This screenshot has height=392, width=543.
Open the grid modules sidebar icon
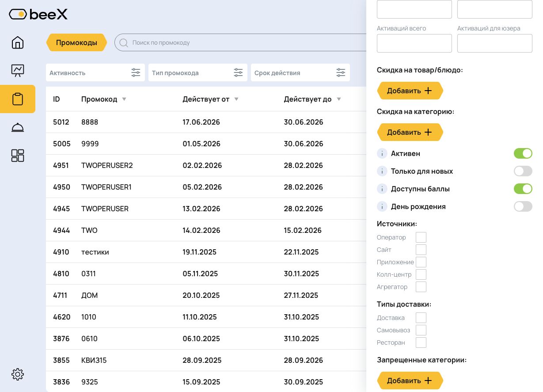coord(18,156)
